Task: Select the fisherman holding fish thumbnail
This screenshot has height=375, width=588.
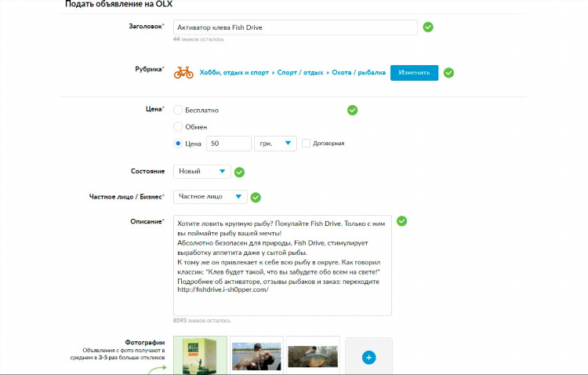Action: (256, 356)
